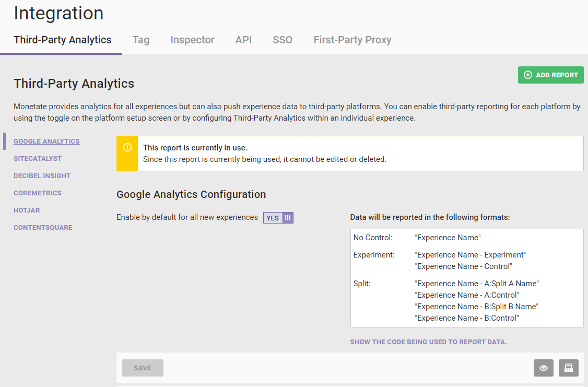
Task: Click the yellow warning exclamation icon
Action: (127, 148)
